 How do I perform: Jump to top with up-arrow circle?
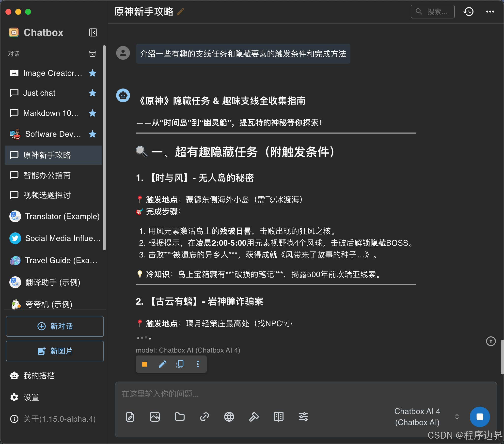491,341
